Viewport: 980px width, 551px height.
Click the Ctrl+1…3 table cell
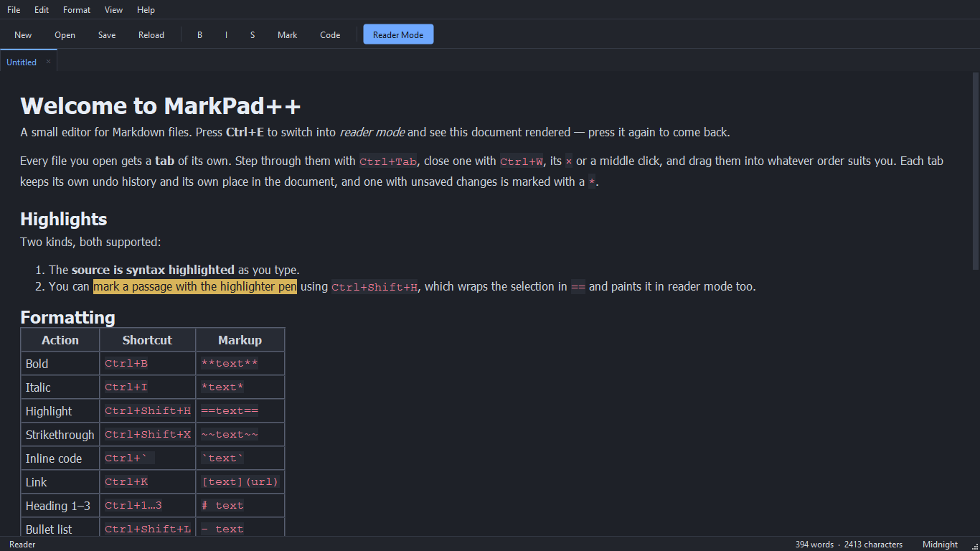pos(148,506)
